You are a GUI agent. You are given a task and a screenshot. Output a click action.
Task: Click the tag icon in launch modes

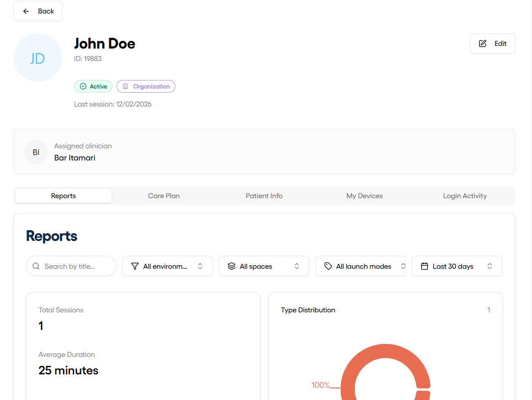[x=328, y=266]
